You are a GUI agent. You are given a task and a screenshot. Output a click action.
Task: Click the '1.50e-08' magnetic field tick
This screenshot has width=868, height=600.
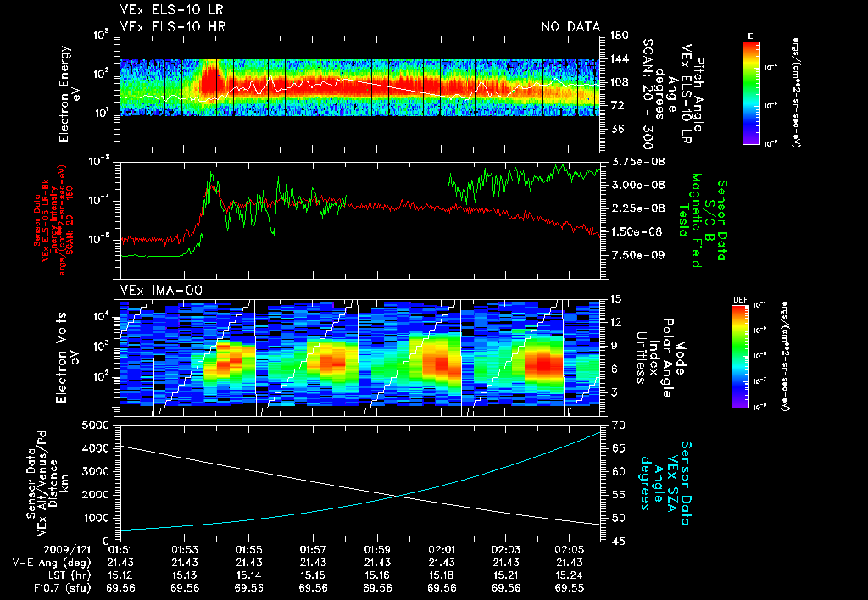click(x=637, y=231)
